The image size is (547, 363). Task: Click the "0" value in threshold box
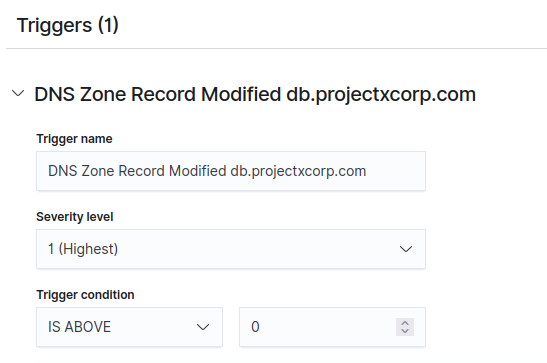255,327
